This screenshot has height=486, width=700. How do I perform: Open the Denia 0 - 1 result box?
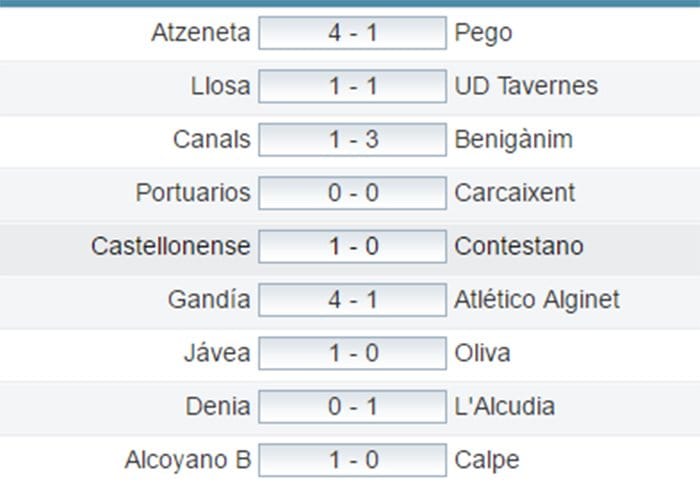coord(352,406)
